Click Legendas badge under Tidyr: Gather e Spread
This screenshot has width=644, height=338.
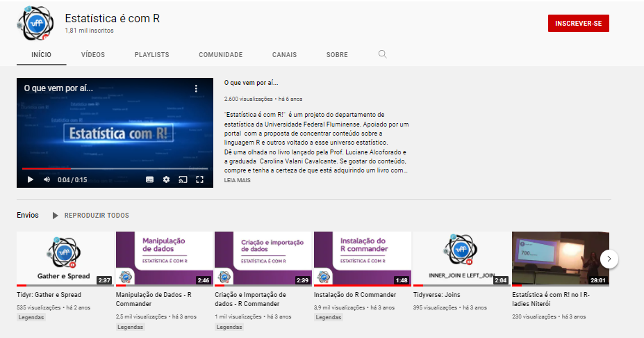coord(31,317)
